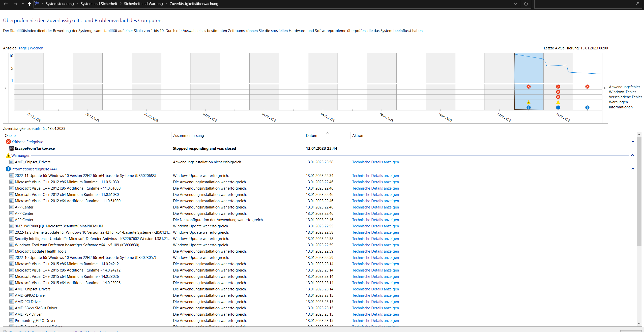This screenshot has height=332, width=644.
Task: Click the up directory arrow
Action: (x=30, y=4)
